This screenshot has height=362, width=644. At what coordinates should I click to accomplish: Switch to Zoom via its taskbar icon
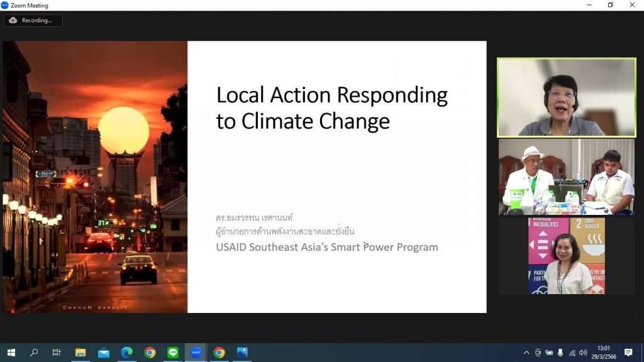(196, 353)
